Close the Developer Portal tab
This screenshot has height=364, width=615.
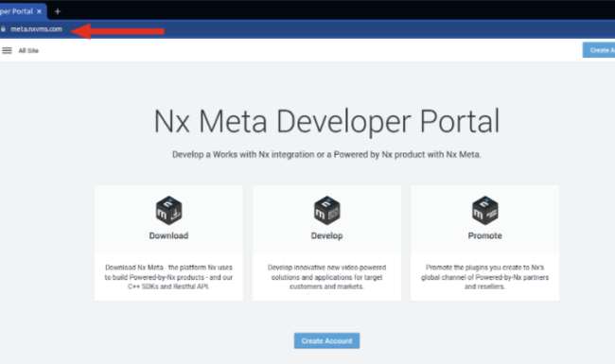(39, 11)
